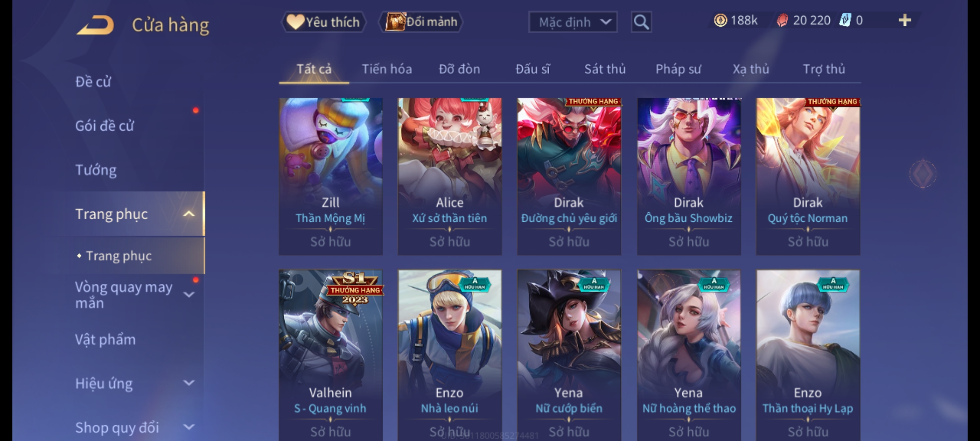Tap the golden back arrow icon
Screen dimensions: 980x441
coord(95,25)
